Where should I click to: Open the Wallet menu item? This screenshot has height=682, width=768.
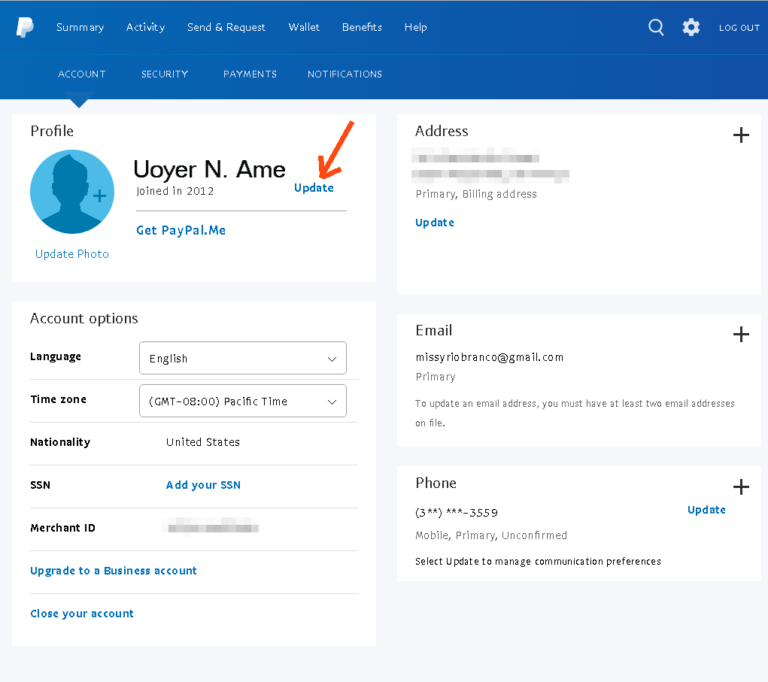pos(304,27)
